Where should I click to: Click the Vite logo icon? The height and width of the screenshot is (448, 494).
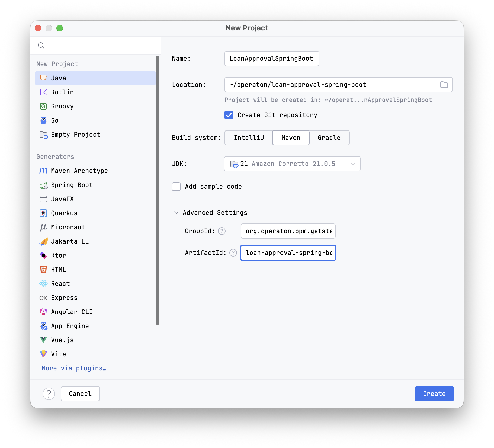[43, 354]
